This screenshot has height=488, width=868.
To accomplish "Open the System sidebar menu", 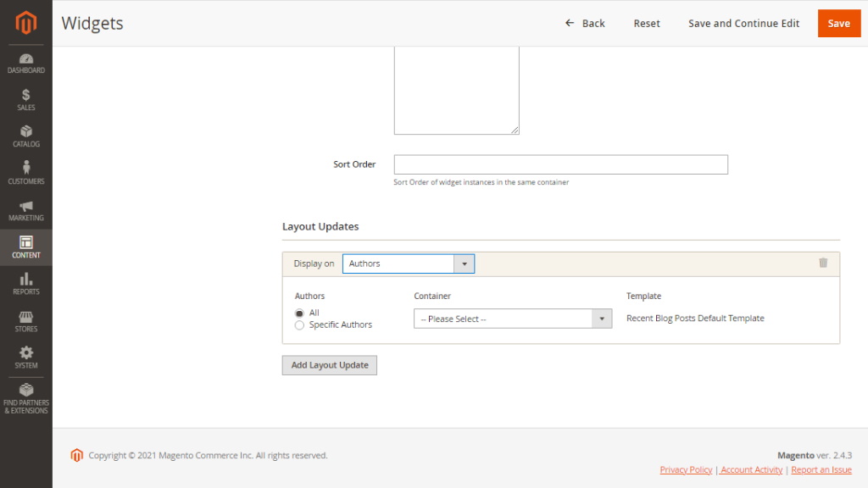I will pyautogui.click(x=26, y=358).
